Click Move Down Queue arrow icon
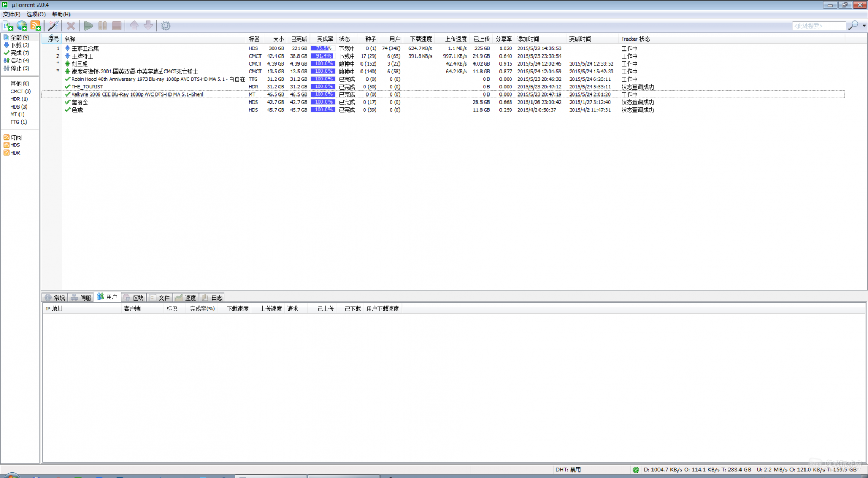This screenshot has width=868, height=478. coord(148,26)
